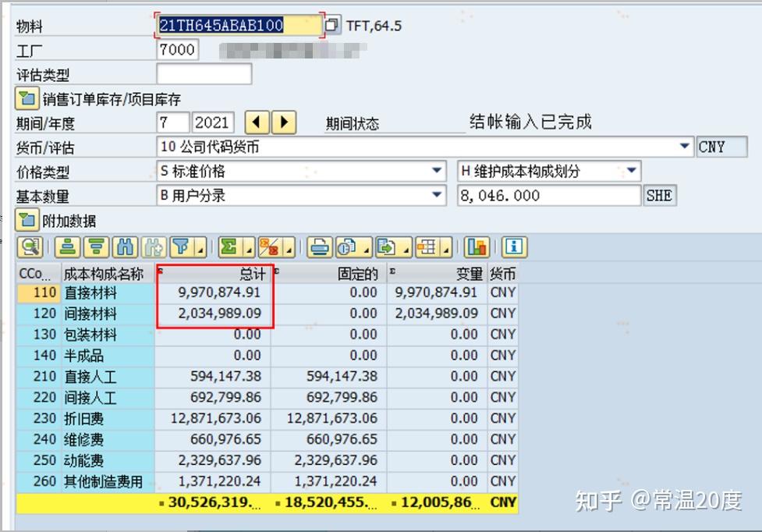The width and height of the screenshot is (762, 532).
Task: Open the find (binoculars) icon
Action: coord(123,248)
